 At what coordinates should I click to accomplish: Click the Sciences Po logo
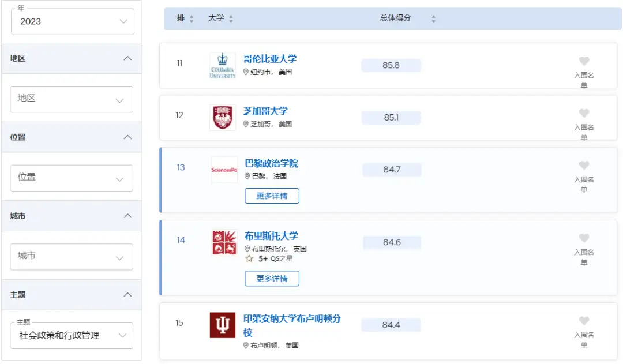point(224,170)
